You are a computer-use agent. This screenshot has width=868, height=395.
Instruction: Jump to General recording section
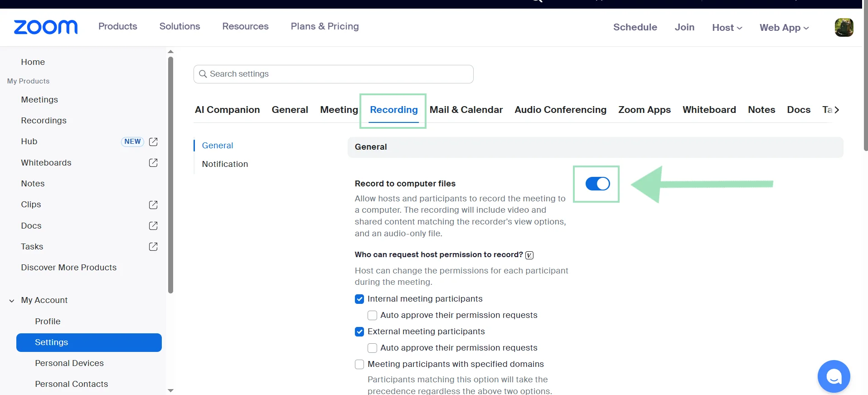pos(218,146)
